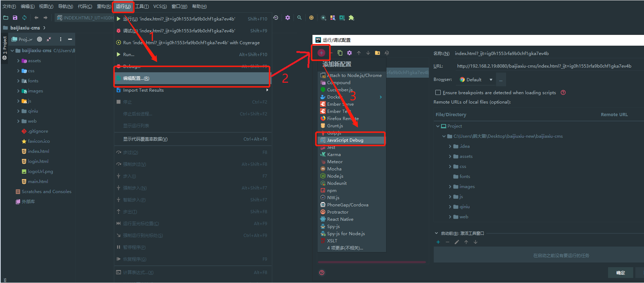Select Docker in the add configuration list

coord(351,97)
